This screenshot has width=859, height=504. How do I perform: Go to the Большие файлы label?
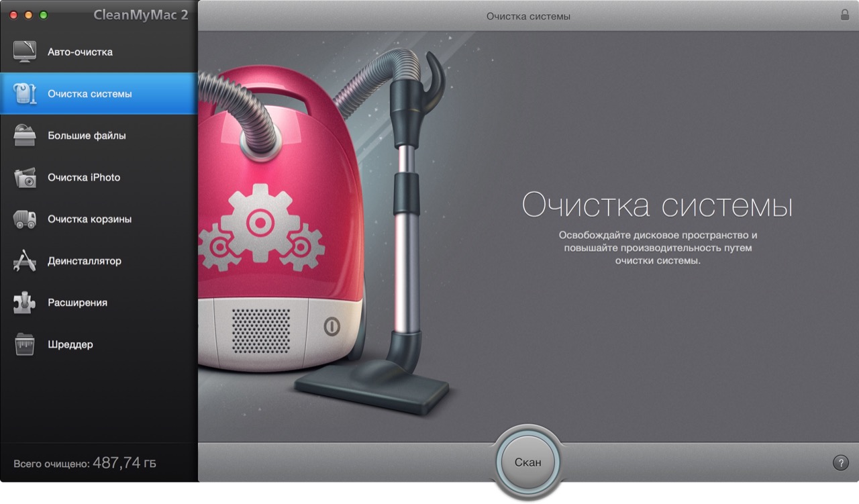click(x=87, y=136)
